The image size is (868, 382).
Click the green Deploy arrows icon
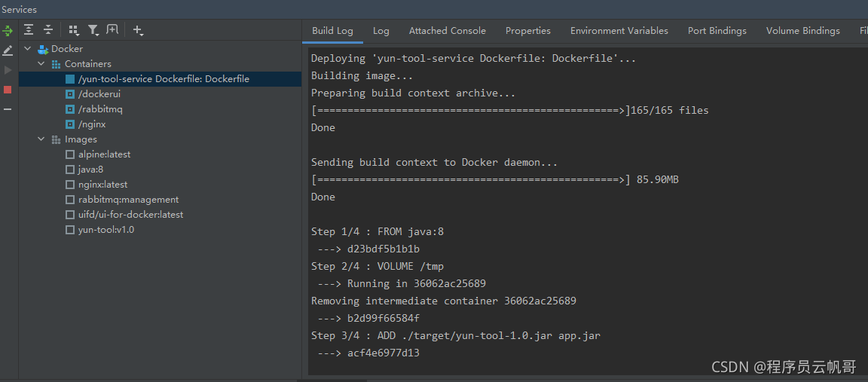coord(8,30)
